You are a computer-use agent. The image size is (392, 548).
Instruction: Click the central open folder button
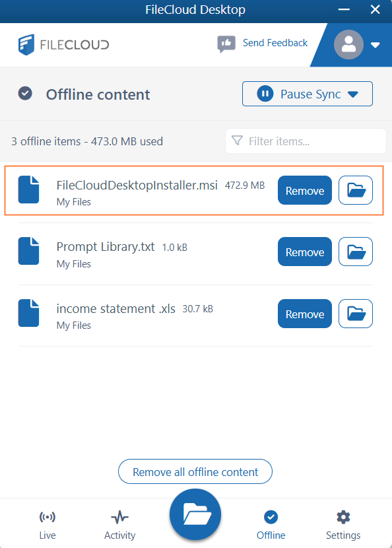(x=195, y=514)
